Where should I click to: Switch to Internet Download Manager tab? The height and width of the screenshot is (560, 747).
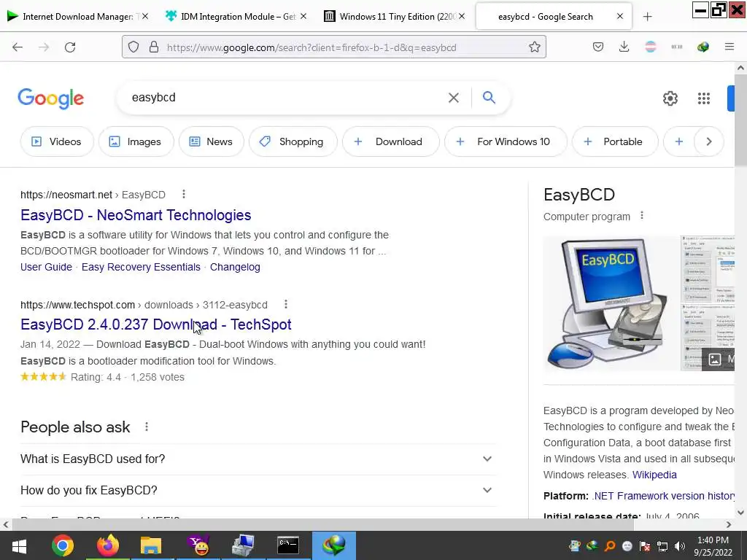tap(78, 17)
